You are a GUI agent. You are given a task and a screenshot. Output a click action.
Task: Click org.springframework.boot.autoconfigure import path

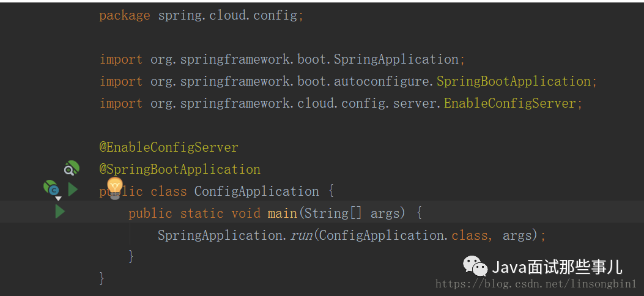point(289,81)
